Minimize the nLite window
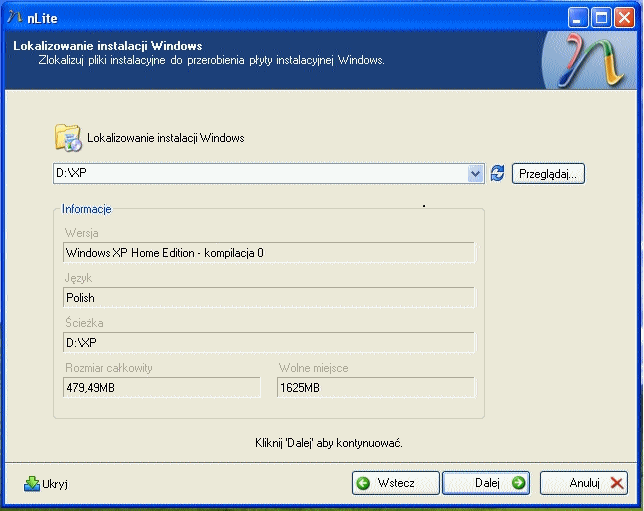 point(577,18)
